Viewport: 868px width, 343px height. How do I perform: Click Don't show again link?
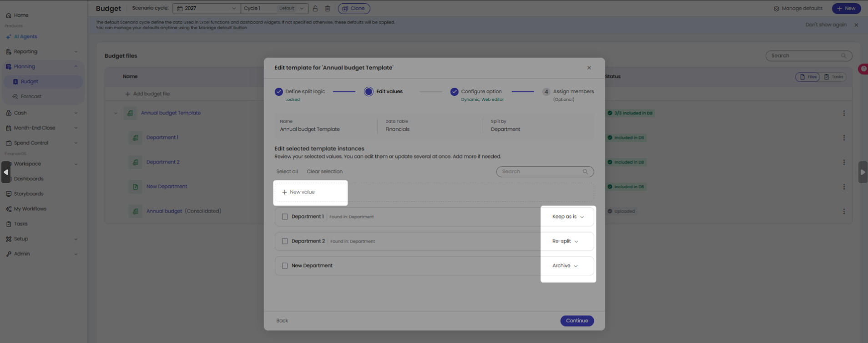click(x=826, y=25)
